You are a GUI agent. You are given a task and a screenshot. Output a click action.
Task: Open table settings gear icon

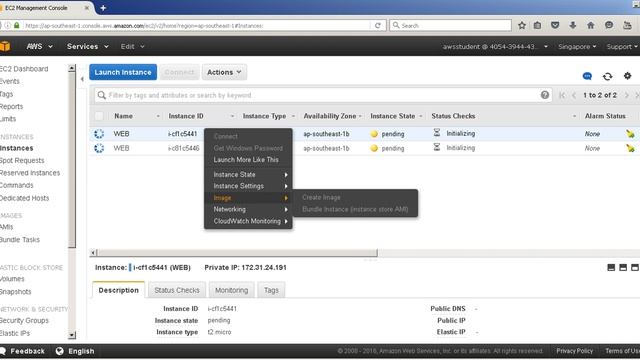click(627, 76)
